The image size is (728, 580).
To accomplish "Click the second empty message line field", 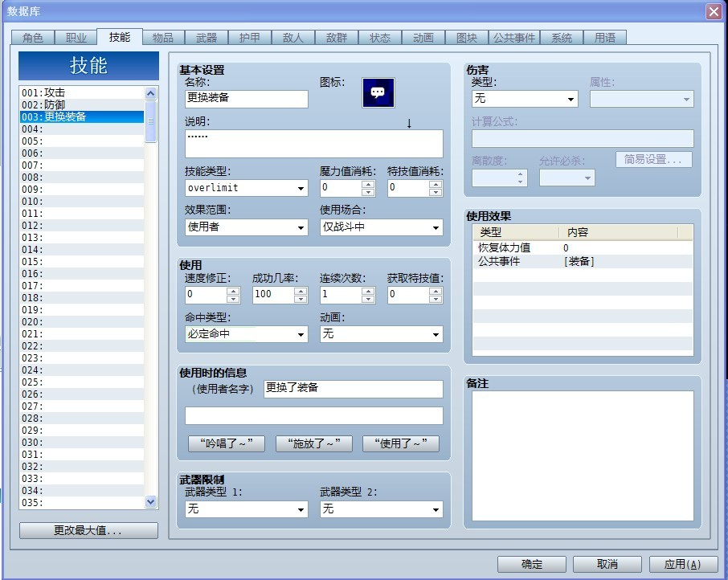I will pos(314,416).
